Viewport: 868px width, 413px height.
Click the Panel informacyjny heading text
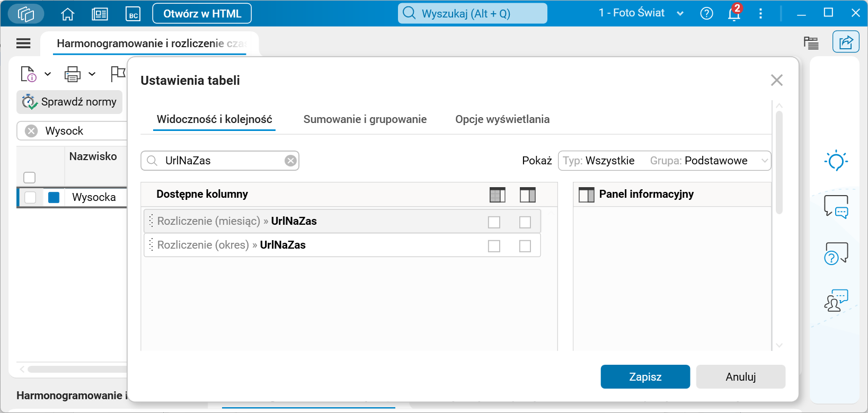tap(646, 194)
